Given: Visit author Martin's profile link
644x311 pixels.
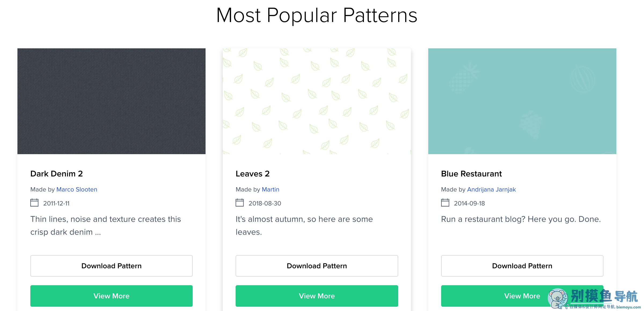Looking at the screenshot, I should [270, 189].
